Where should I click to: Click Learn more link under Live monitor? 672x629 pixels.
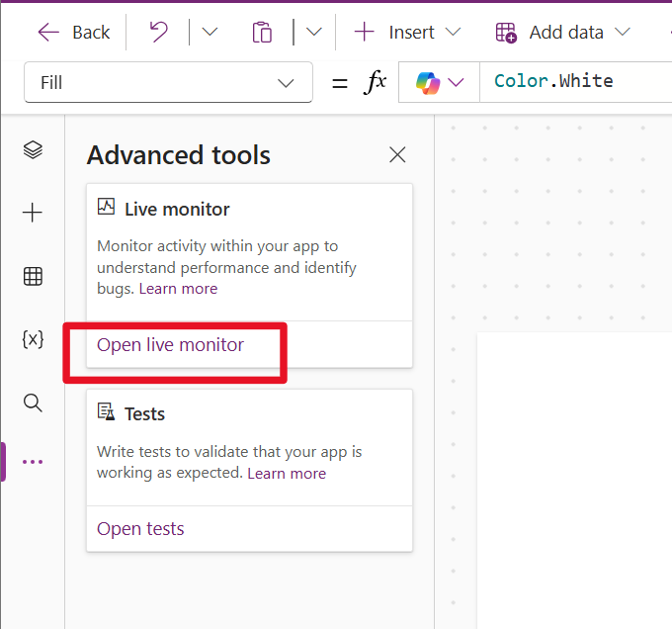point(178,289)
